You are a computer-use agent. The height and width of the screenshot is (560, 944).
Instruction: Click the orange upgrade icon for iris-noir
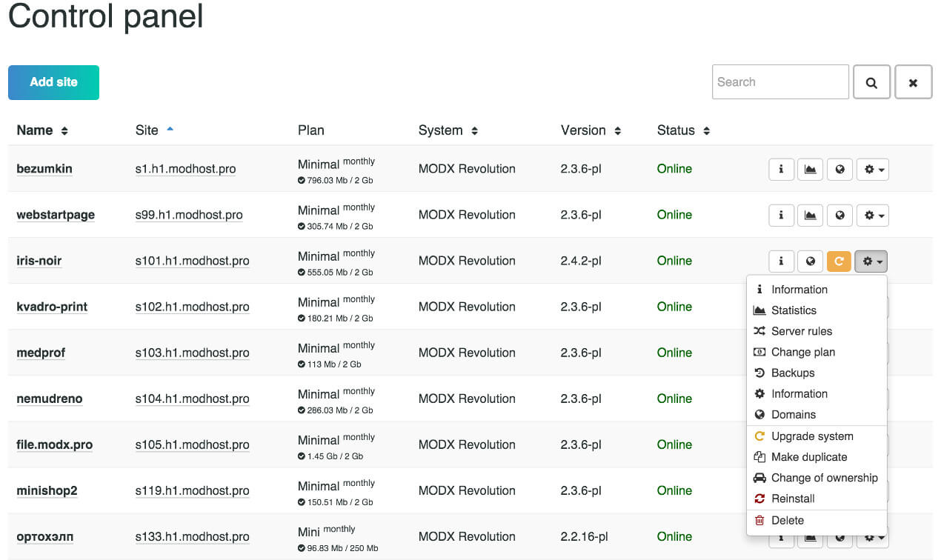click(840, 261)
